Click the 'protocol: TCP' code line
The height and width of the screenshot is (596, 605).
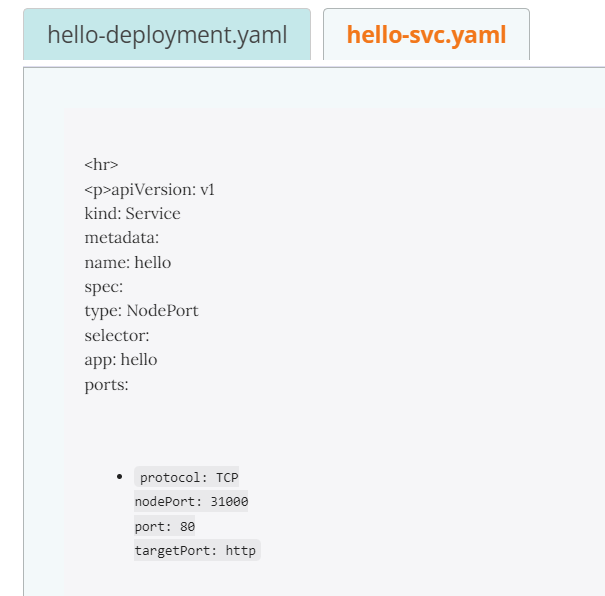pos(187,477)
